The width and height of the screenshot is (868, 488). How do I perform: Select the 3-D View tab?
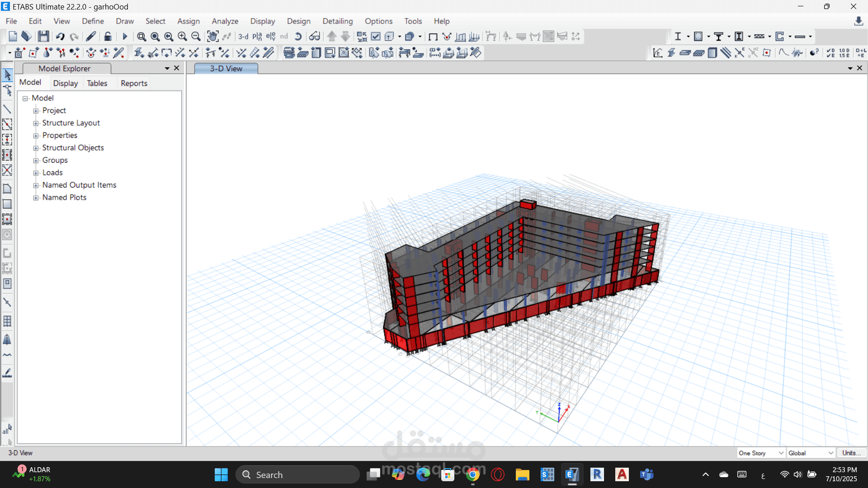click(x=226, y=69)
